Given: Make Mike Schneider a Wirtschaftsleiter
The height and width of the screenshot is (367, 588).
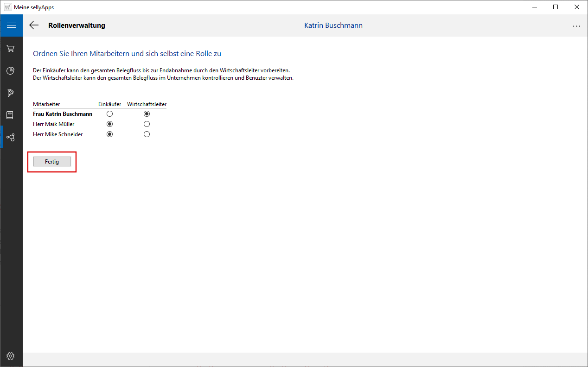Looking at the screenshot, I should (x=147, y=134).
